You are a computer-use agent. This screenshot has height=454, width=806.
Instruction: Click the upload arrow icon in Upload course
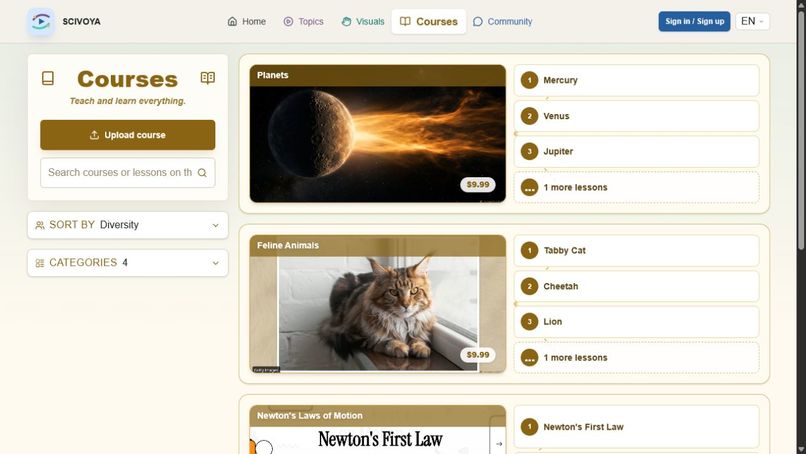tap(94, 135)
